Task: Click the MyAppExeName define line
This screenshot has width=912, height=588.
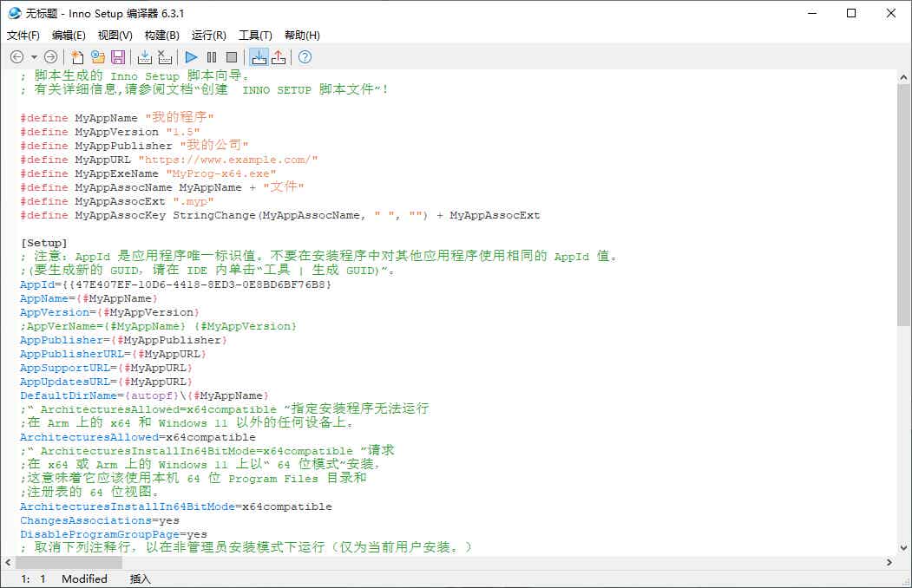Action: coord(148,173)
